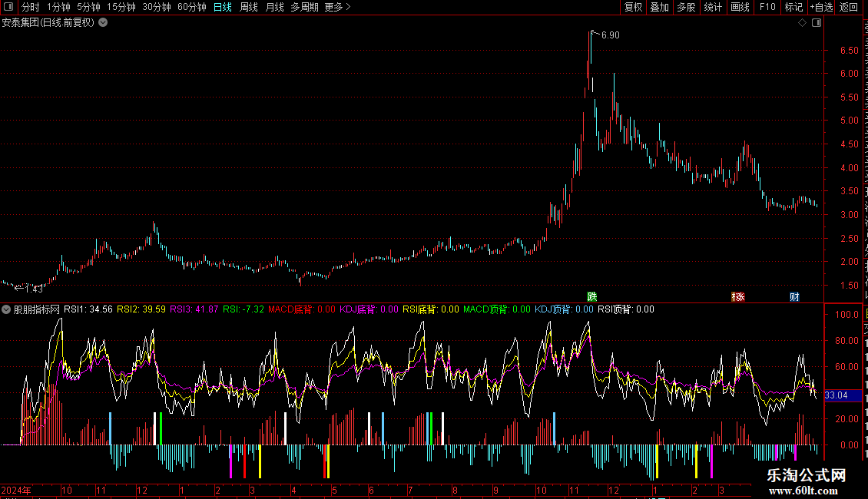Screen dimensions: 868x499
Task: Select the 5分钟 period
Action: [88, 7]
